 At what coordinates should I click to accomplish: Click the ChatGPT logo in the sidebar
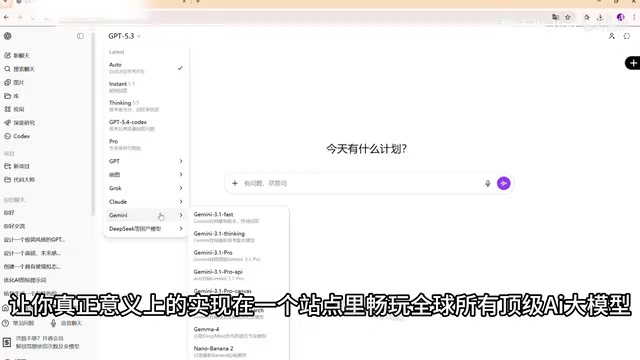pos(7,36)
